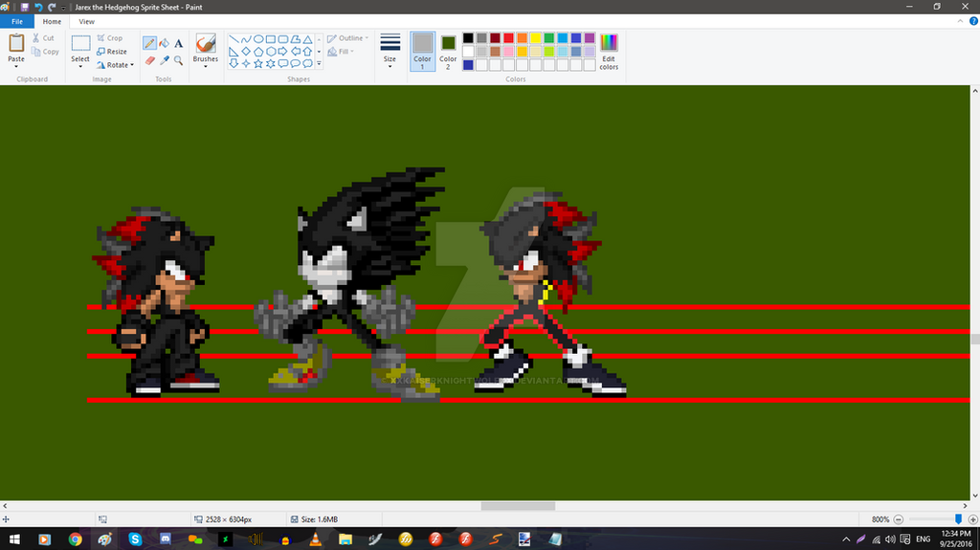980x550 pixels.
Task: Choose the Five-point star shape
Action: point(258,64)
